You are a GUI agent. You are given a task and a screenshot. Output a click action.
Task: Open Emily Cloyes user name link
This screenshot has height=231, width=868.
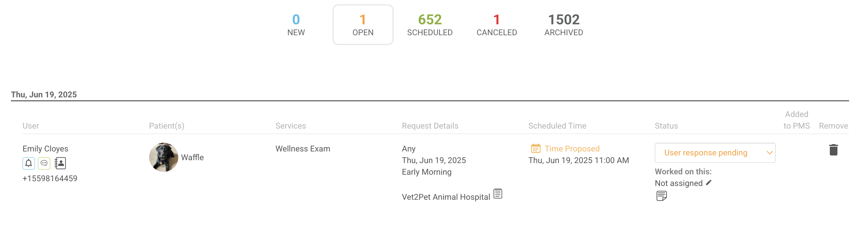point(45,149)
